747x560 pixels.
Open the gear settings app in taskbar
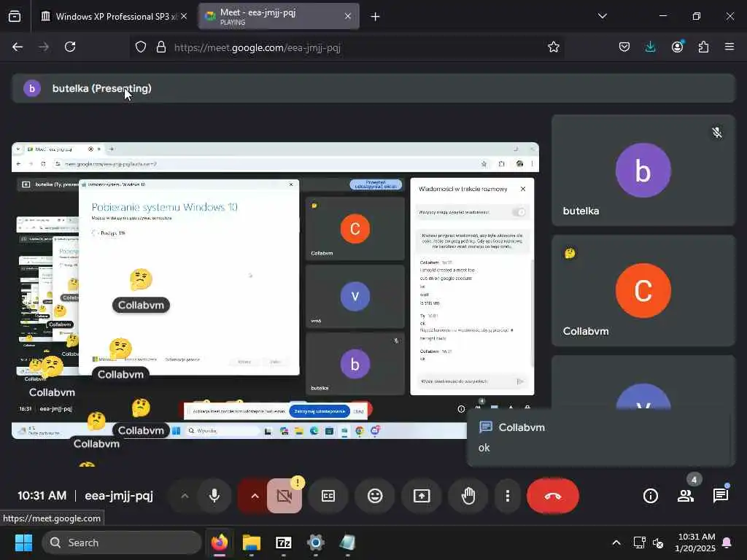(x=315, y=542)
